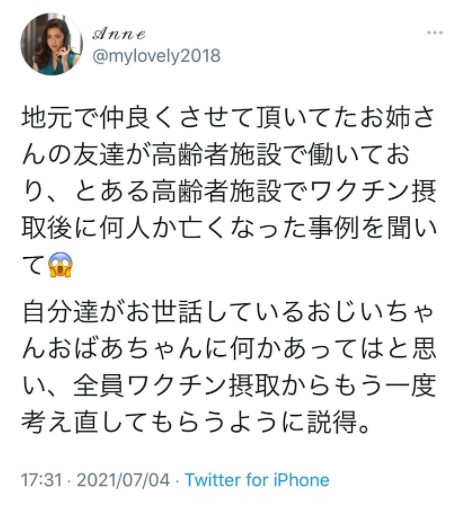The width and height of the screenshot is (461, 506).
Task: Open Anne's profile picture
Action: pos(52,44)
